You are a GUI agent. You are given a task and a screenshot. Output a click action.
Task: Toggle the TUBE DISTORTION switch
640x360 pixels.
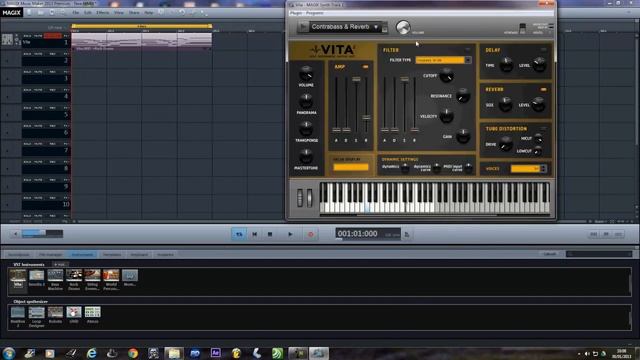pos(543,129)
